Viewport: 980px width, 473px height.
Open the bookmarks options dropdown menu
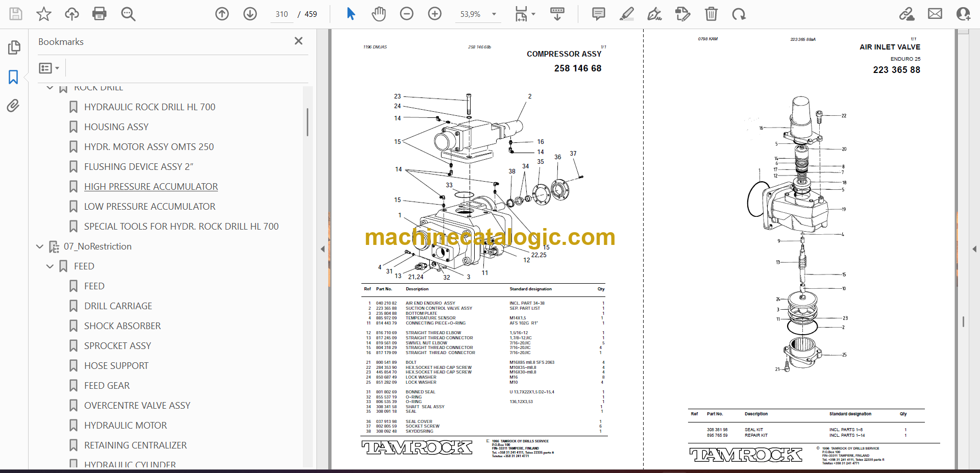49,68
